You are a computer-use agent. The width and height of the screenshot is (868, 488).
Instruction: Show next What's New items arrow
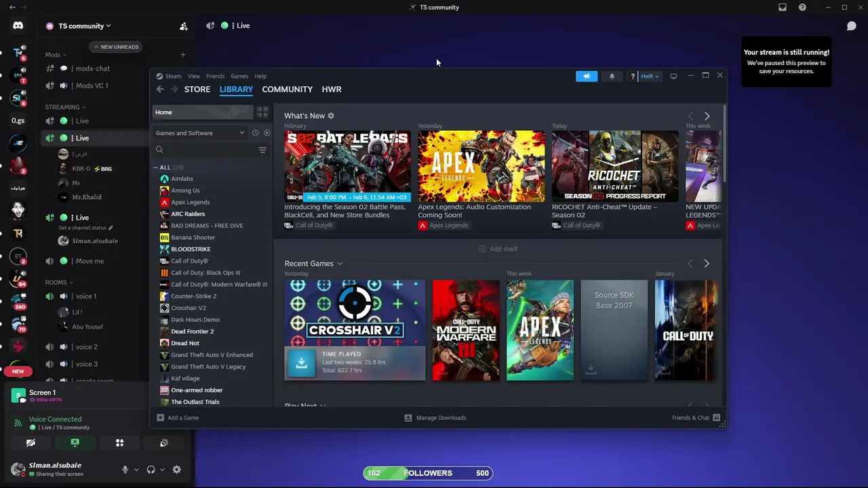[707, 116]
